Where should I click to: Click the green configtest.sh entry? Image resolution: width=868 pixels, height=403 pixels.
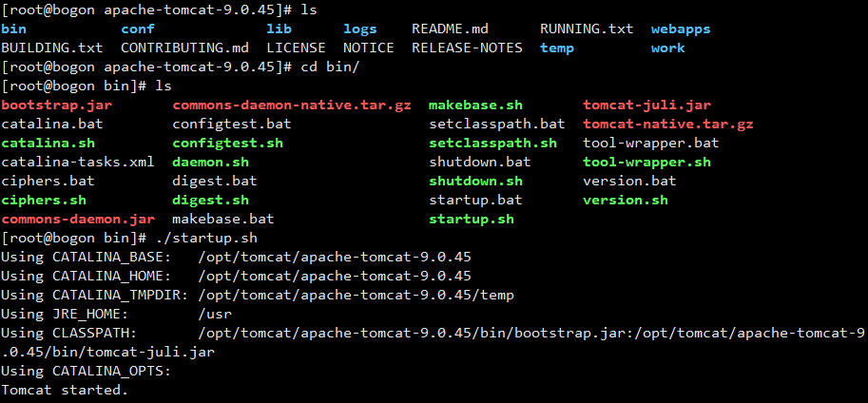[227, 143]
